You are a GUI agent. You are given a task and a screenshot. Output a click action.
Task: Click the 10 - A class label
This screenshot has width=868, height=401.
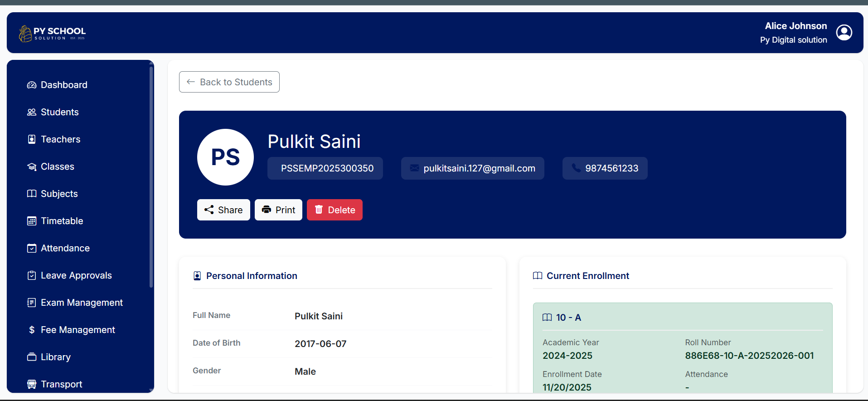click(568, 318)
